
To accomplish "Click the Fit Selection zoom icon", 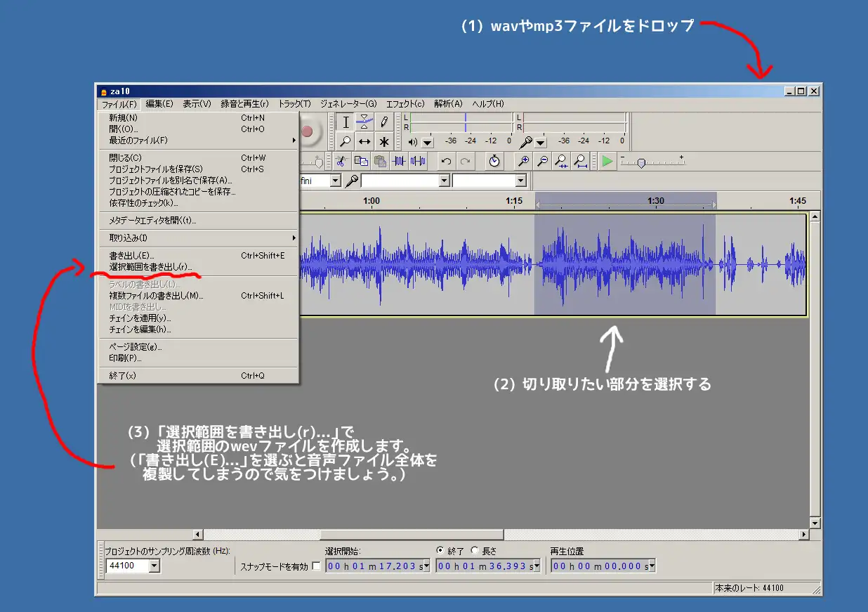I will click(x=561, y=161).
